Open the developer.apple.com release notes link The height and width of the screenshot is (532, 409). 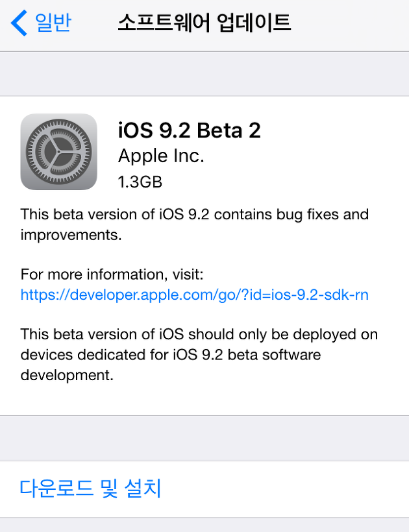click(x=194, y=295)
